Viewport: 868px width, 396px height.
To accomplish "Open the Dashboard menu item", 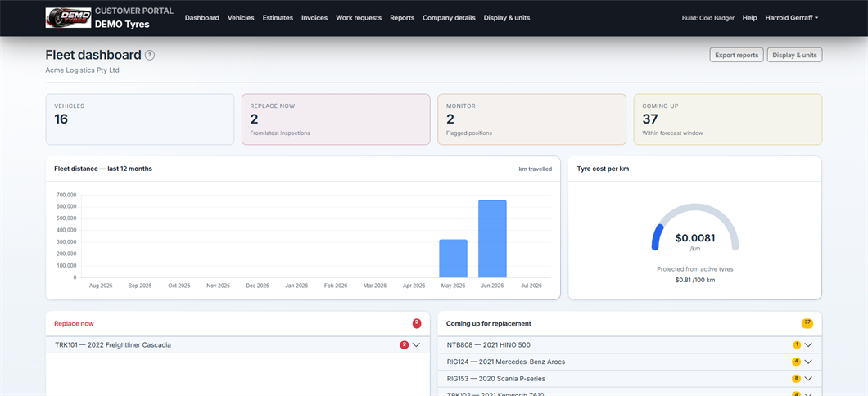I will [x=202, y=18].
